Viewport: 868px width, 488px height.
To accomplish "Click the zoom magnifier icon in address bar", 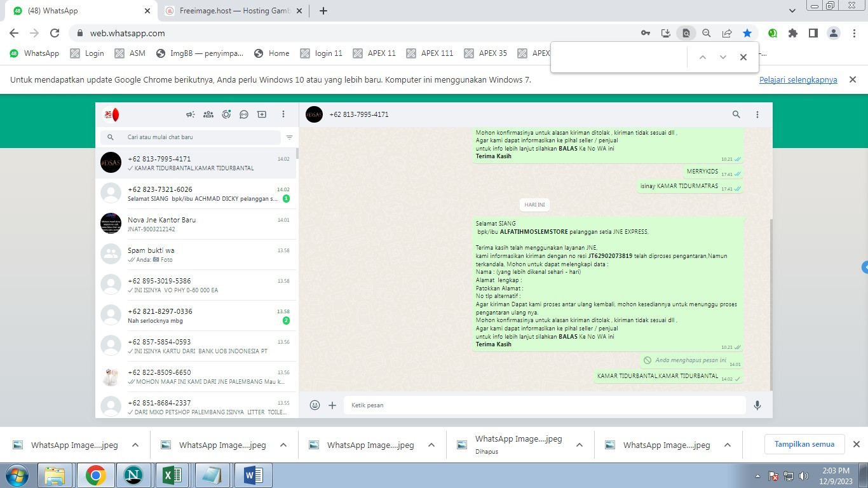I will [706, 33].
